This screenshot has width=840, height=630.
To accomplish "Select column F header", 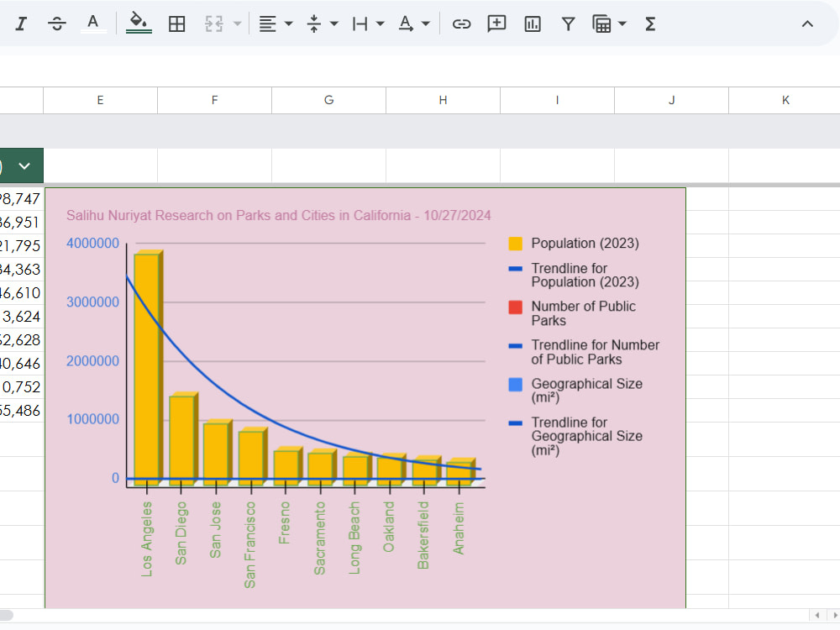I will point(214,100).
